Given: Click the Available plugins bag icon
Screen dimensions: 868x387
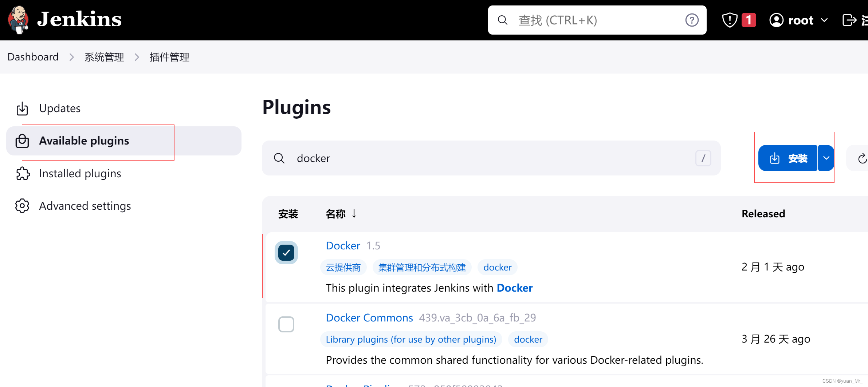Looking at the screenshot, I should coord(22,141).
